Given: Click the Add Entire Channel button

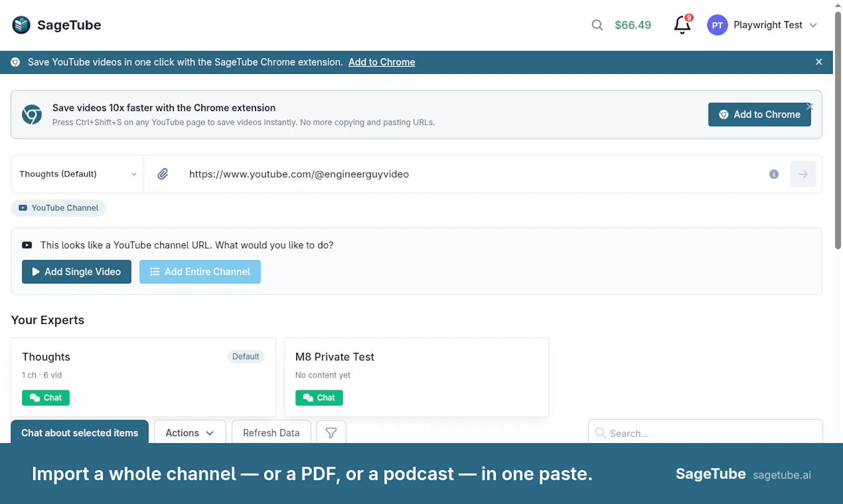Looking at the screenshot, I should [200, 272].
